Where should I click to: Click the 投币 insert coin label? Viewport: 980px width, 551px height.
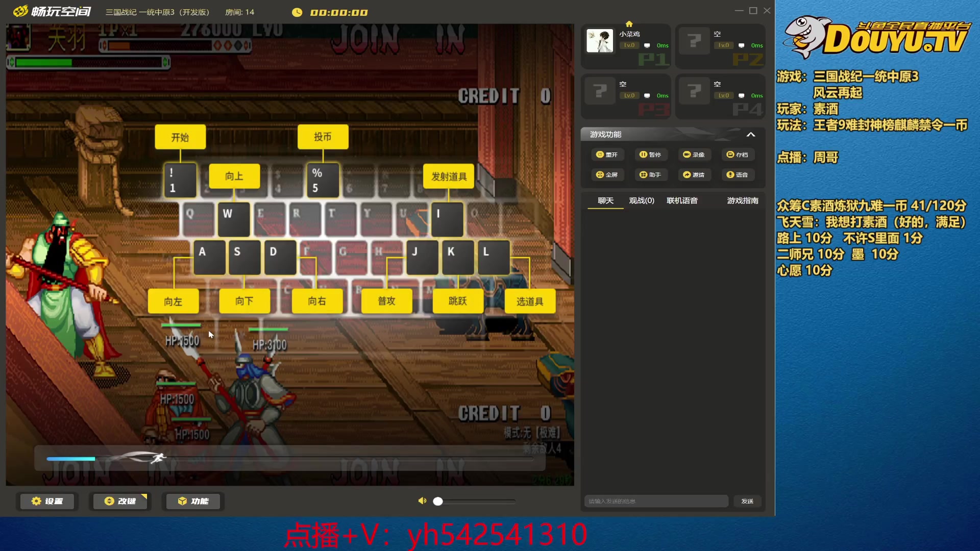[323, 137]
